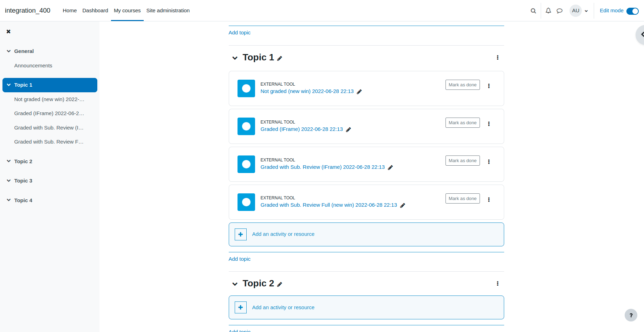Open Not graded (new win) 2022-06-28 22:13 link
The height and width of the screenshot is (332, 644).
tap(307, 91)
